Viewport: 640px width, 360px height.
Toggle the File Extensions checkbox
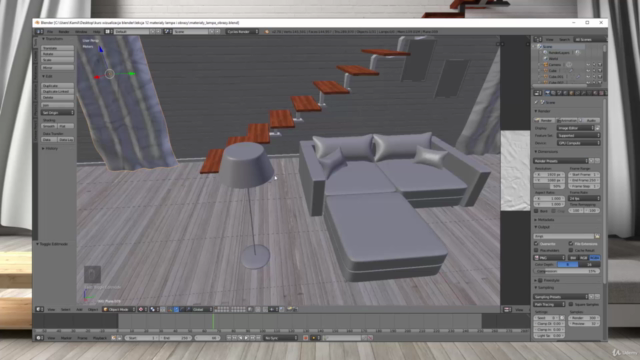(x=571, y=244)
